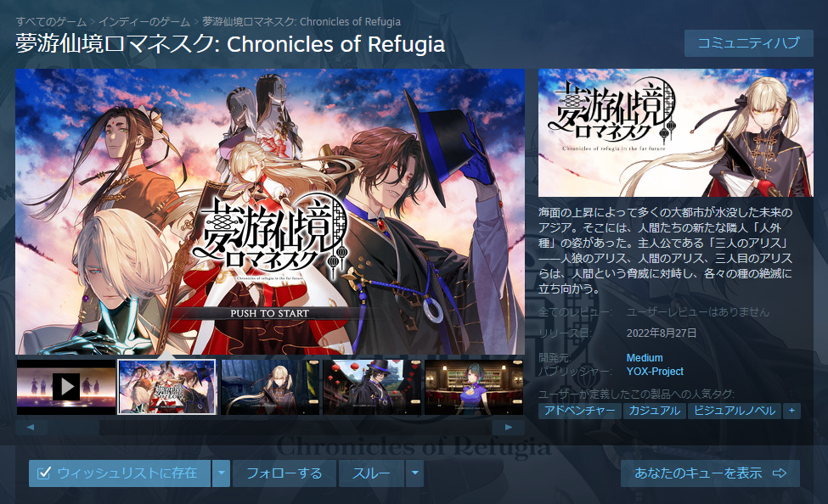
Task: Select the ビジュアルノベル tag
Action: pos(735,411)
